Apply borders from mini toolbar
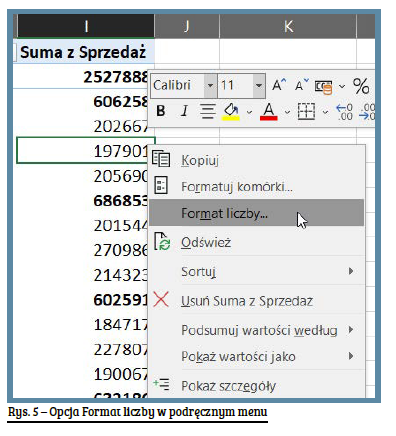This screenshot has height=436, width=396. [x=306, y=111]
